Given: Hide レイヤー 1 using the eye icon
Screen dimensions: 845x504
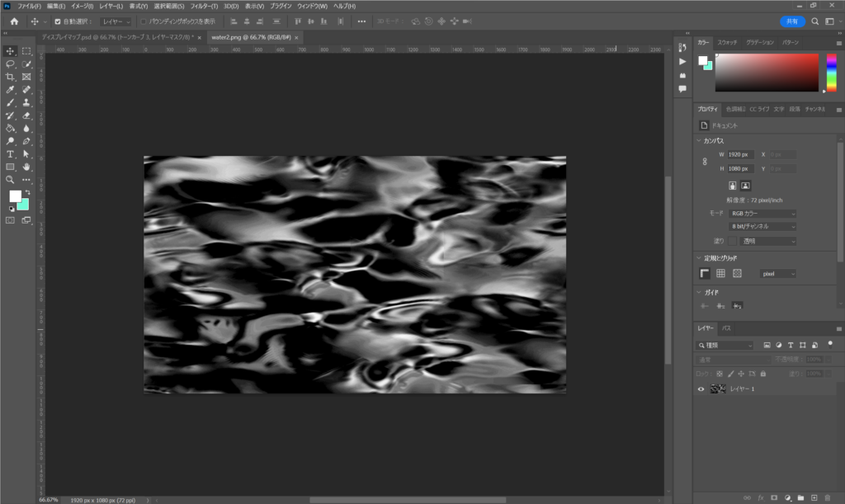Looking at the screenshot, I should pos(701,389).
